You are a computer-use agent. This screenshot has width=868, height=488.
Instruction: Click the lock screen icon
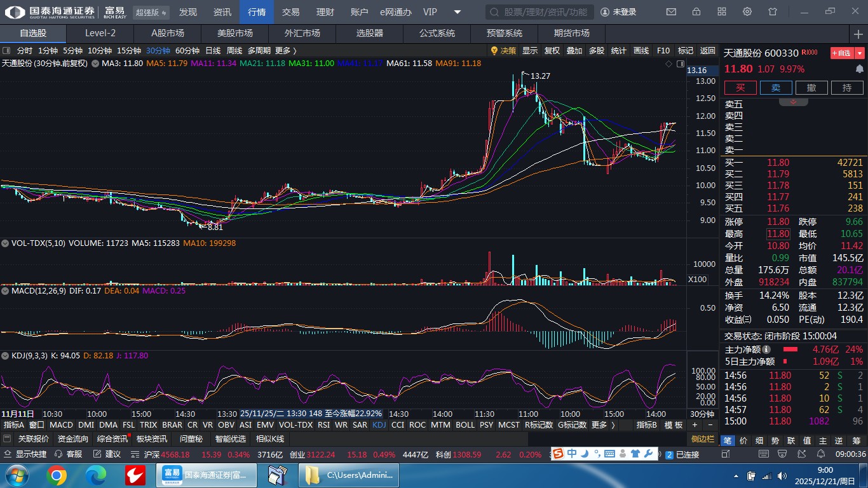click(696, 12)
